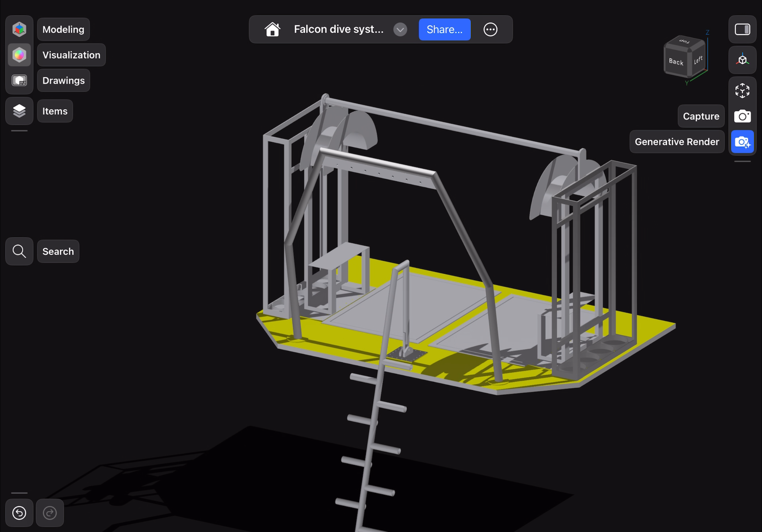Toggle the perspective view cube icon
762x532 pixels.
click(742, 60)
